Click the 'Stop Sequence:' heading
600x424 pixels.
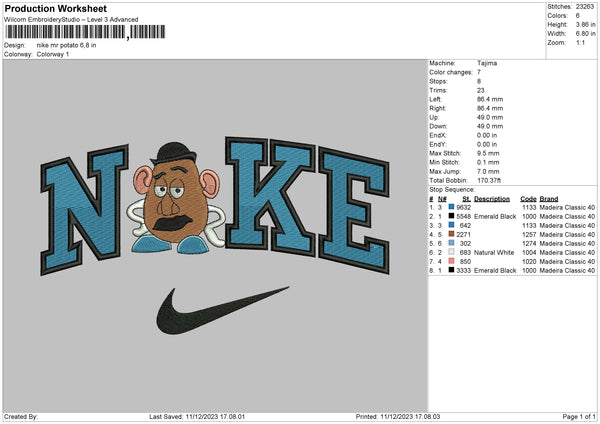(x=452, y=190)
